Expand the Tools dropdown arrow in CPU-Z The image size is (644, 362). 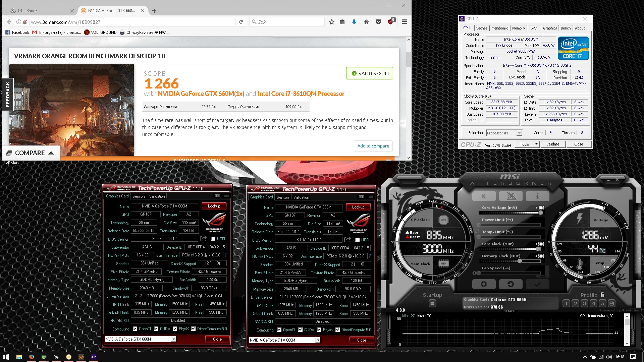pyautogui.click(x=536, y=144)
